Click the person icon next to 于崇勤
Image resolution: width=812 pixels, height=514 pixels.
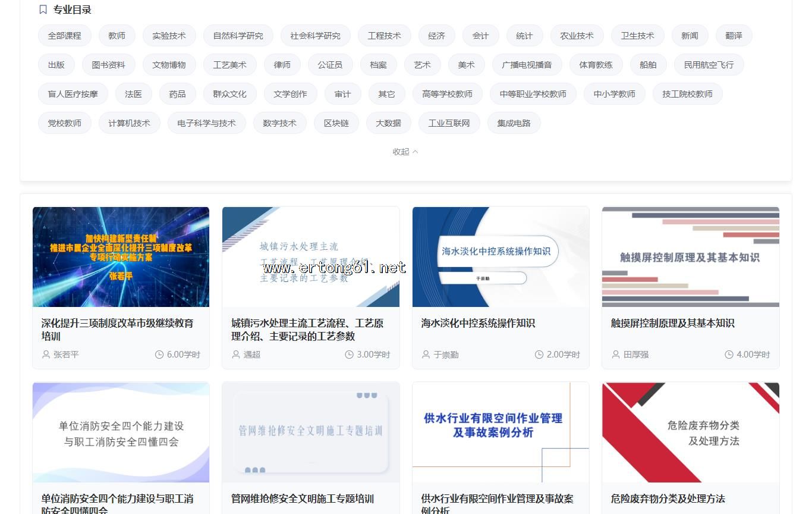pyautogui.click(x=426, y=355)
